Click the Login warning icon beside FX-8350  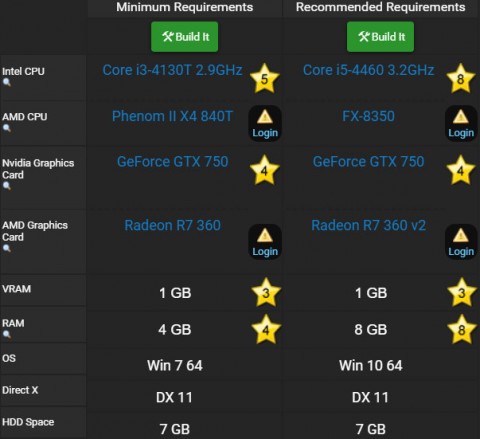point(461,124)
